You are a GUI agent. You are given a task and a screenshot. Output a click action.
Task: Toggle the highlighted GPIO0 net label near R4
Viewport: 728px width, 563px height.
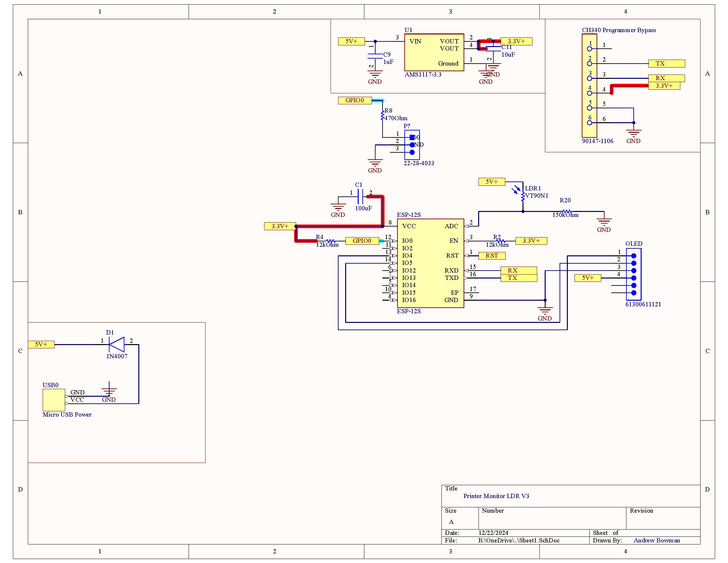tap(363, 241)
